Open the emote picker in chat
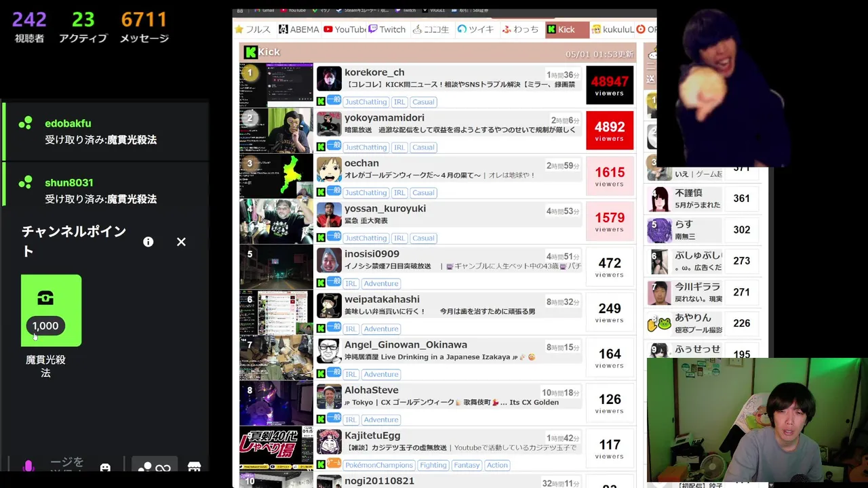Viewport: 868px width, 488px height. [x=105, y=468]
